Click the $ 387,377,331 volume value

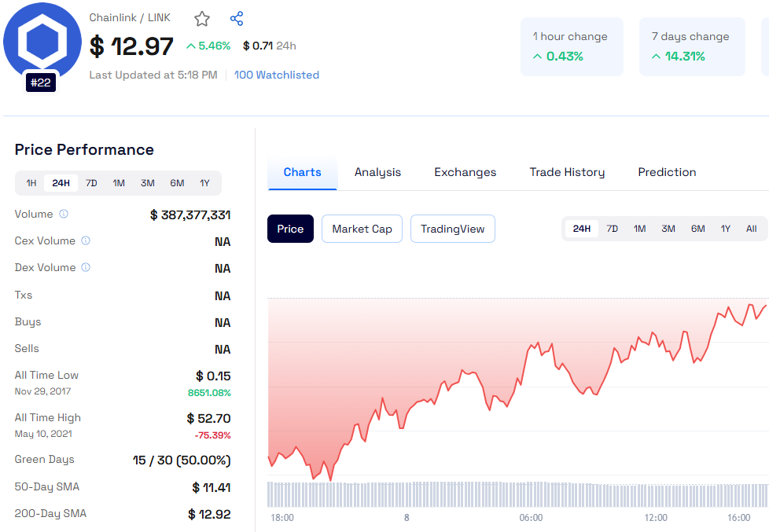pos(190,215)
